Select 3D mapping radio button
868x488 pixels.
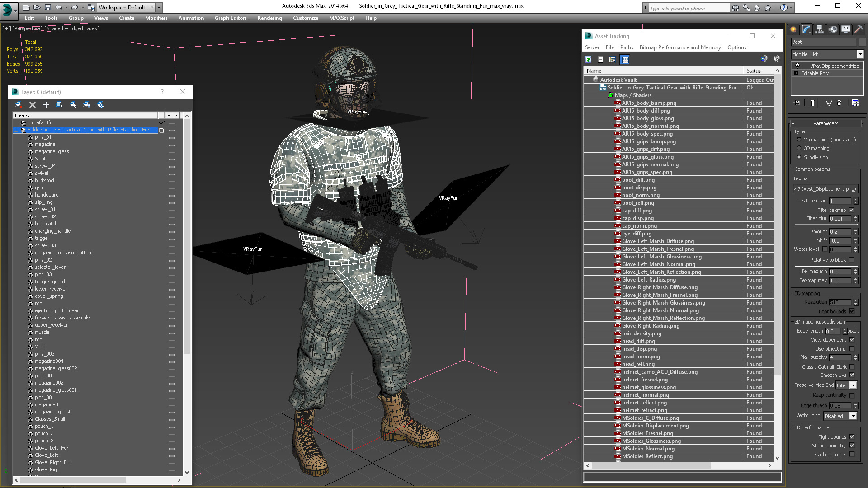point(799,148)
